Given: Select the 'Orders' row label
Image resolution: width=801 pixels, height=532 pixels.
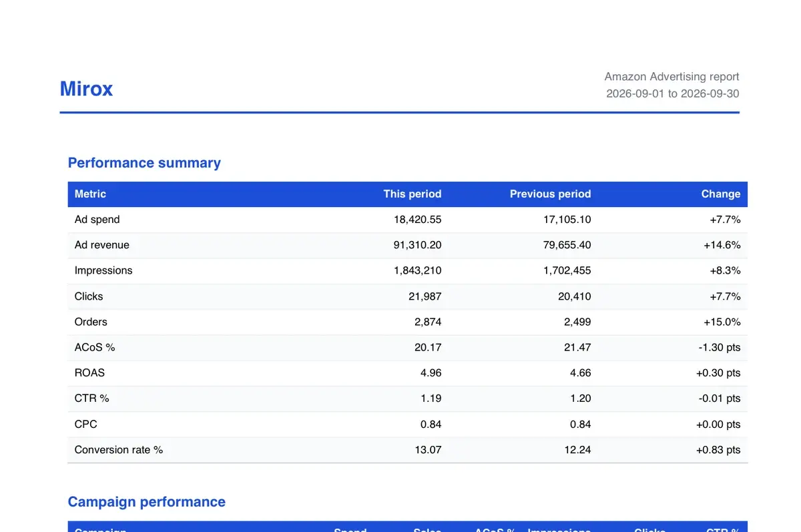Looking at the screenshot, I should point(91,322).
